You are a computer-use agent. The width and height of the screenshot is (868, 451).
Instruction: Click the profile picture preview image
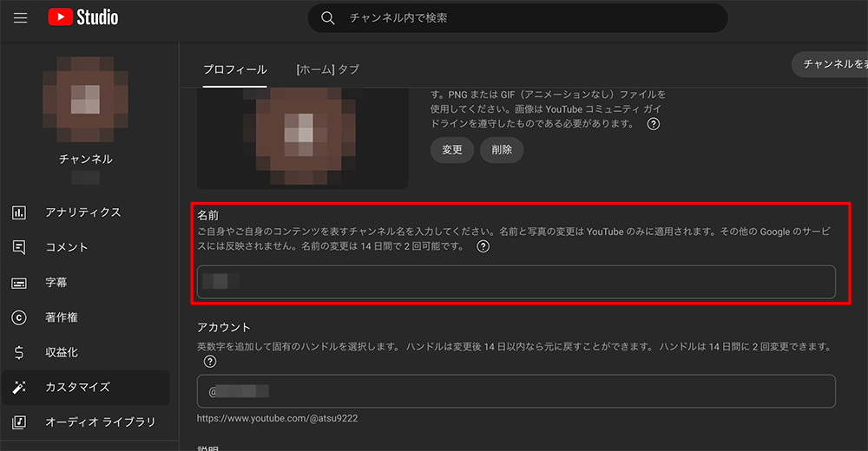pos(302,139)
